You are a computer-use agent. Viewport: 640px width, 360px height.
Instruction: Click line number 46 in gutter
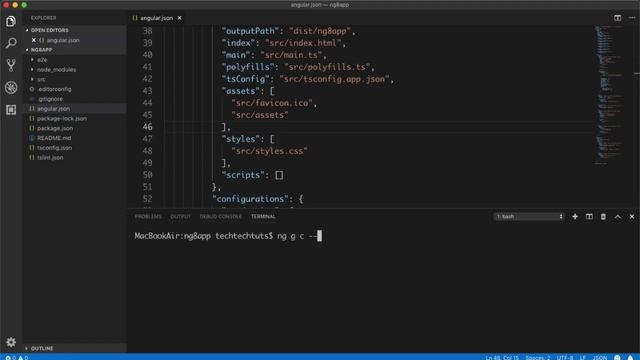click(148, 127)
